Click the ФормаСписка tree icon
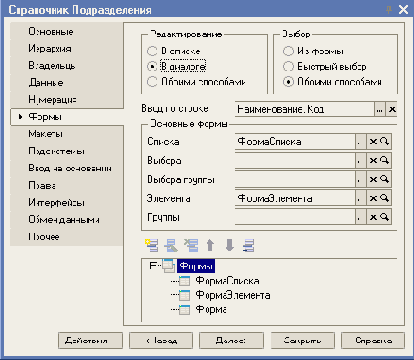Screen dimensions: 414x360 184,281
